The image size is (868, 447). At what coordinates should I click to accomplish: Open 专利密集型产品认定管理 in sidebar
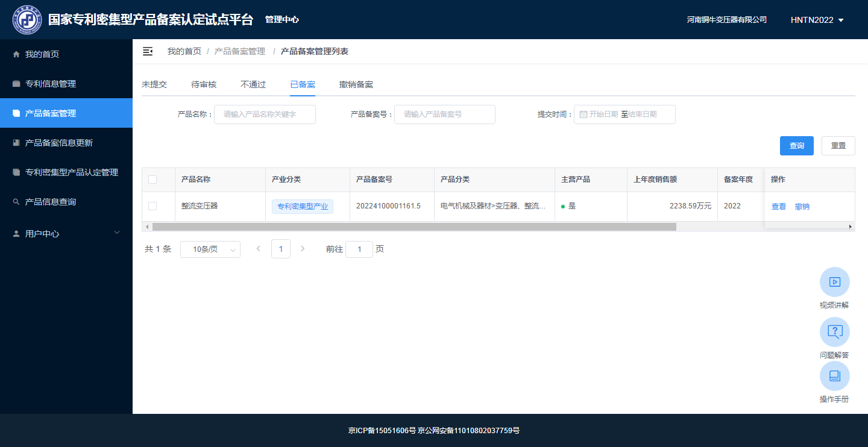click(x=66, y=172)
